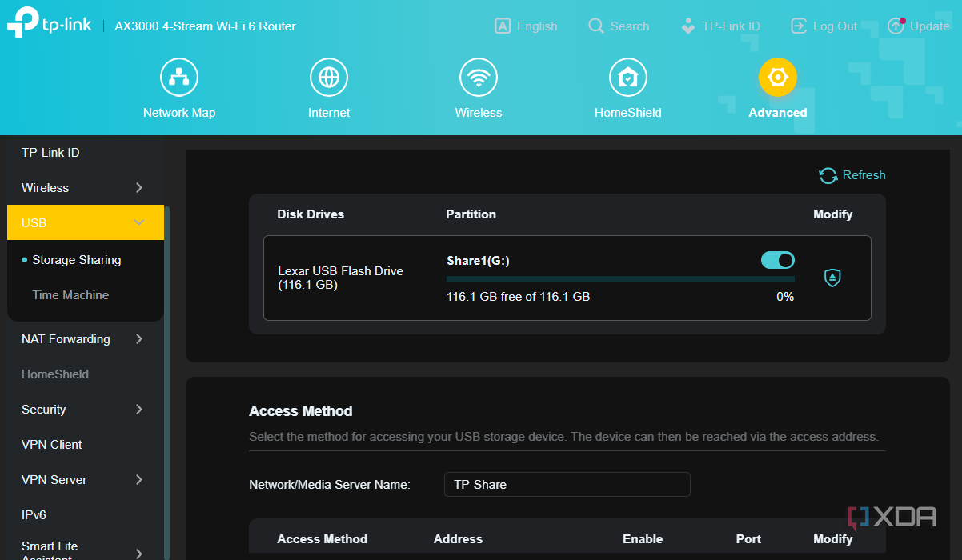The image size is (962, 560).
Task: Click the 0% usage value
Action: 785,297
